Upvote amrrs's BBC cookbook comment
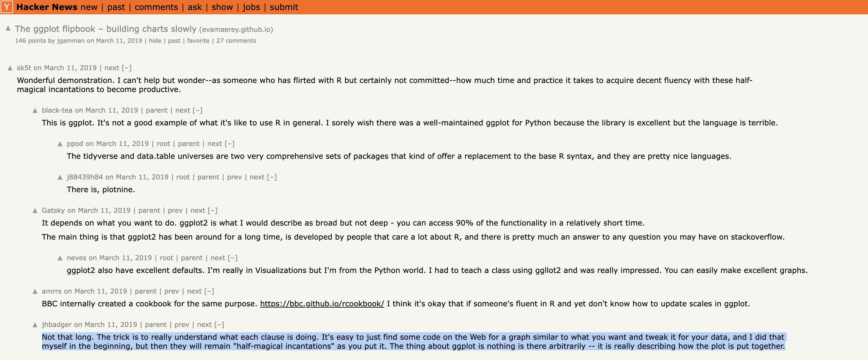The image size is (868, 360). [35, 292]
